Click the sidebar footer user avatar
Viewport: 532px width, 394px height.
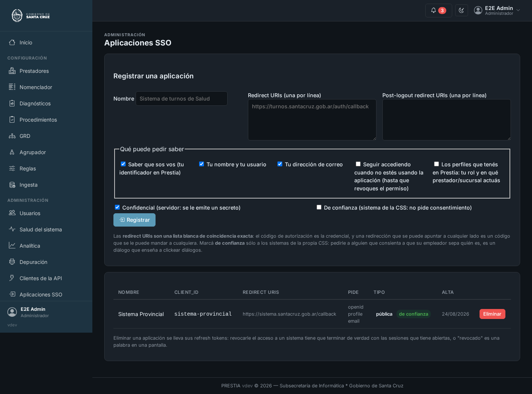12,312
